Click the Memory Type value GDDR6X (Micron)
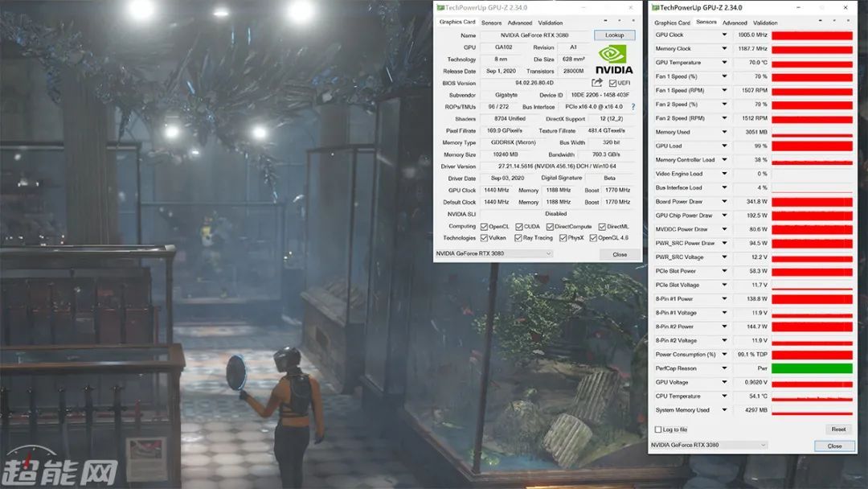The width and height of the screenshot is (868, 489). pos(513,142)
